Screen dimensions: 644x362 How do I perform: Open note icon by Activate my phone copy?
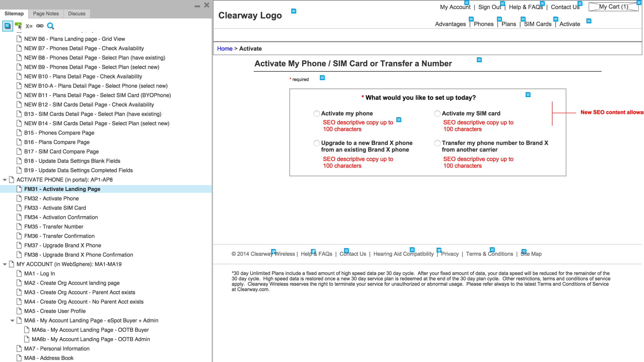[x=399, y=120]
